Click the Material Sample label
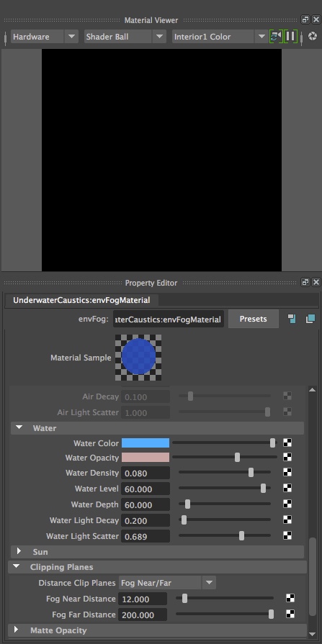 click(81, 358)
